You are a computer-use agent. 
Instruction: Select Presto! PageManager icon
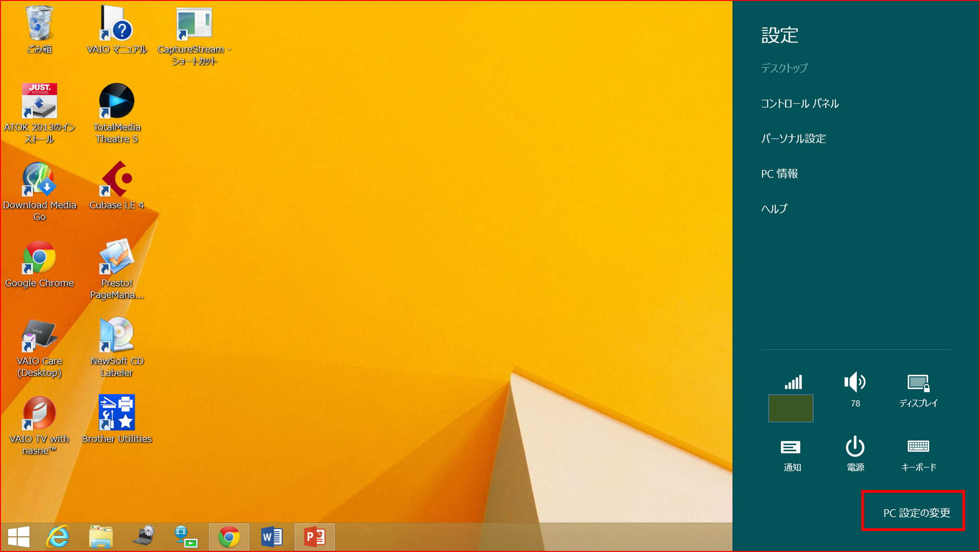pos(116,269)
